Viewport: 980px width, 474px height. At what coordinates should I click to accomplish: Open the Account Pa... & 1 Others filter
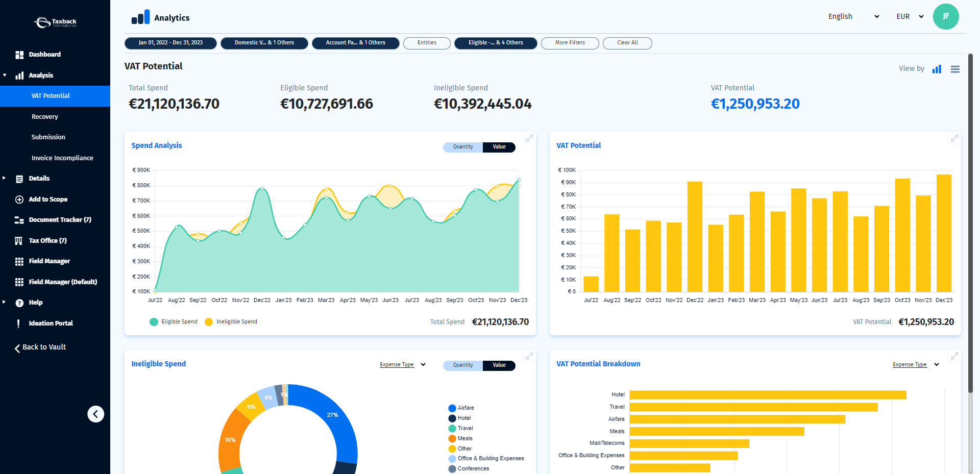coord(356,43)
